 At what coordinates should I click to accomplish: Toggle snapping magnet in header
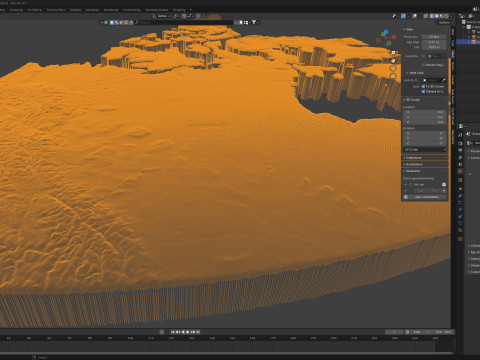pyautogui.click(x=183, y=16)
